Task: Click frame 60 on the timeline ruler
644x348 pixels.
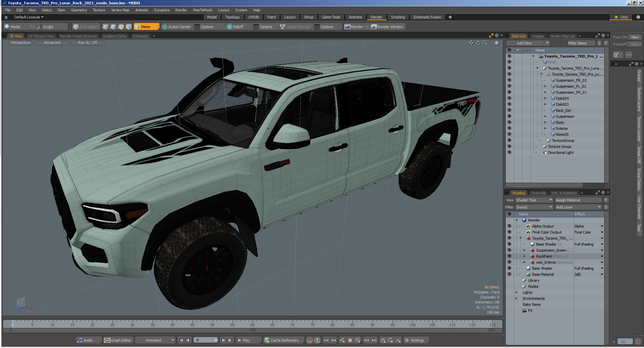Action: click(252, 325)
